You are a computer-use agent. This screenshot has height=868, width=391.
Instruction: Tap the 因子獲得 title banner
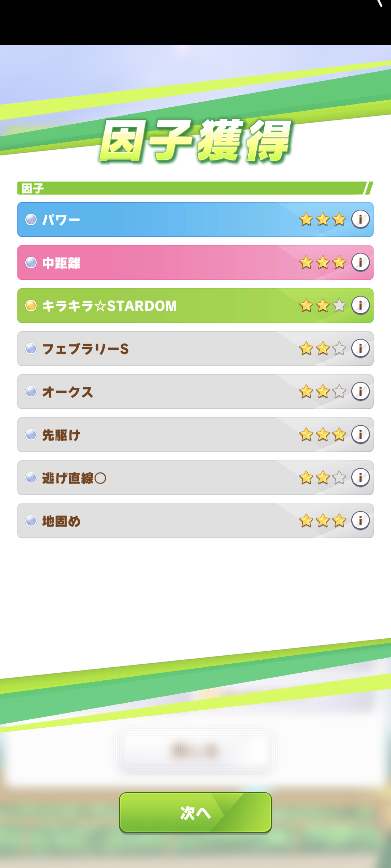195,140
